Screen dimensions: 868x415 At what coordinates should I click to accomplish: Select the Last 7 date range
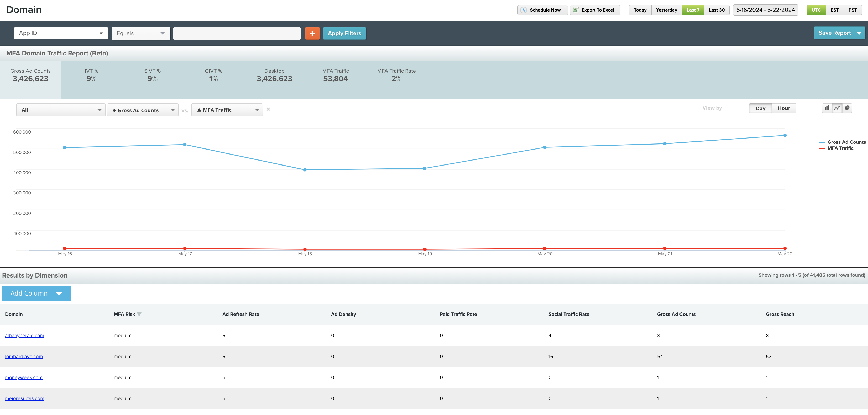pyautogui.click(x=693, y=10)
